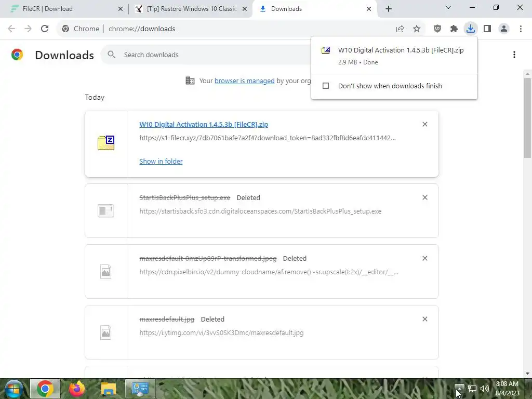Open Chrome from the taskbar

[x=45, y=389]
